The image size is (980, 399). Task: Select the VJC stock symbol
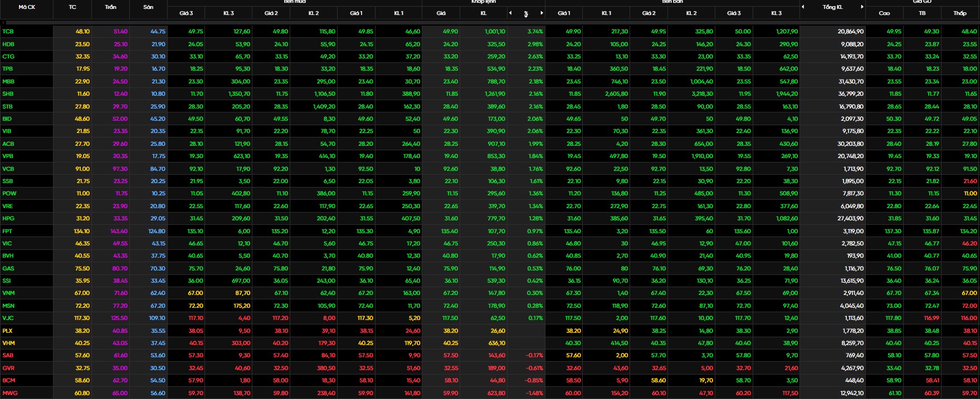pos(8,318)
